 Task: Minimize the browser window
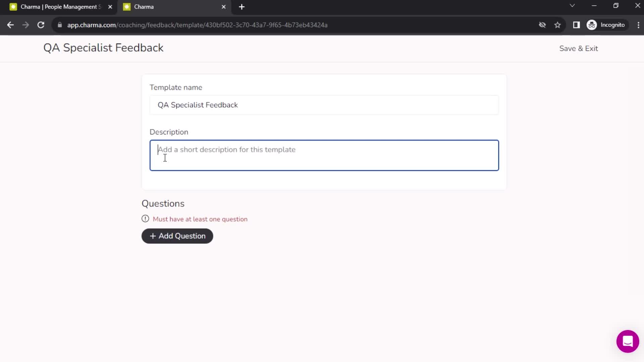click(594, 6)
